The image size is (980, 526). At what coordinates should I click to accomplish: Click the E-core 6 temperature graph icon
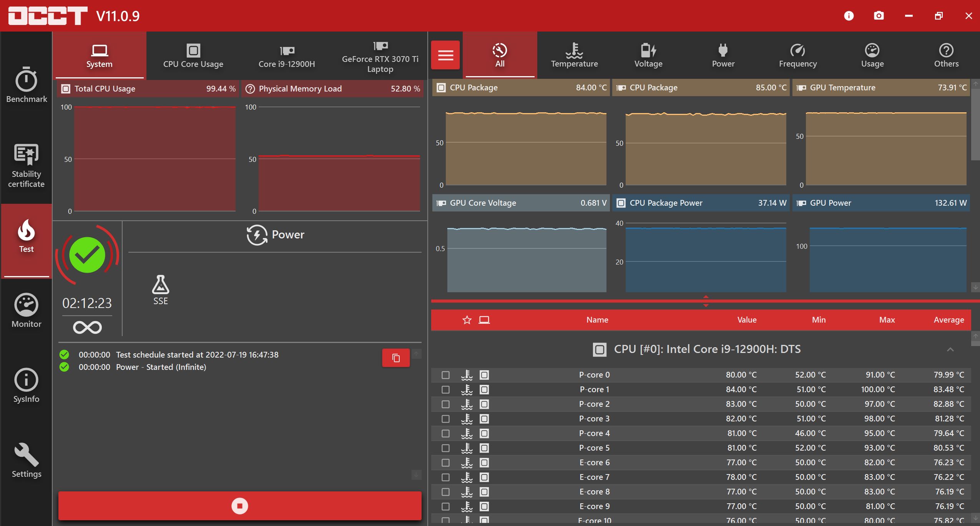pyautogui.click(x=467, y=463)
